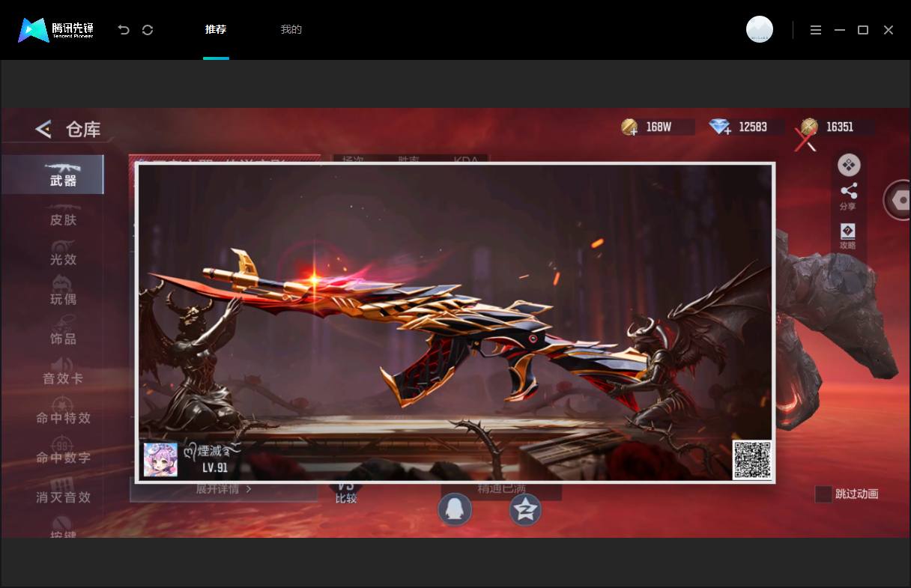Click the QR code on share card
Viewport: 911px width, 588px height.
pyautogui.click(x=752, y=460)
